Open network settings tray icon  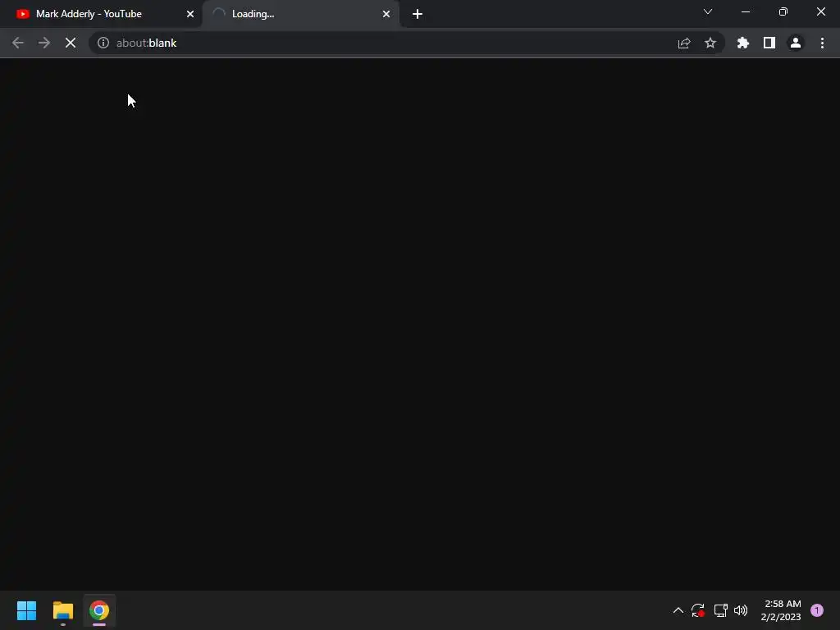click(721, 610)
